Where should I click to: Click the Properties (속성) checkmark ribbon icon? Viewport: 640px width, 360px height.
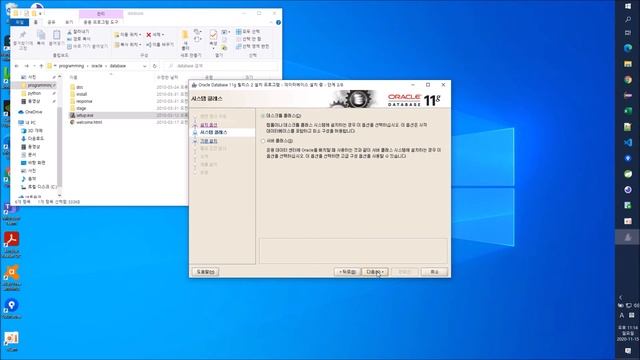click(213, 35)
